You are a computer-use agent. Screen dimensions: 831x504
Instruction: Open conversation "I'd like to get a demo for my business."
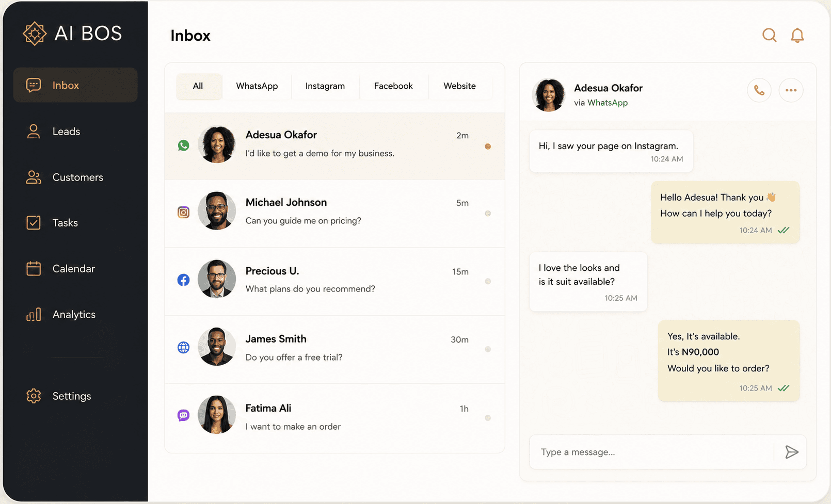coord(334,147)
